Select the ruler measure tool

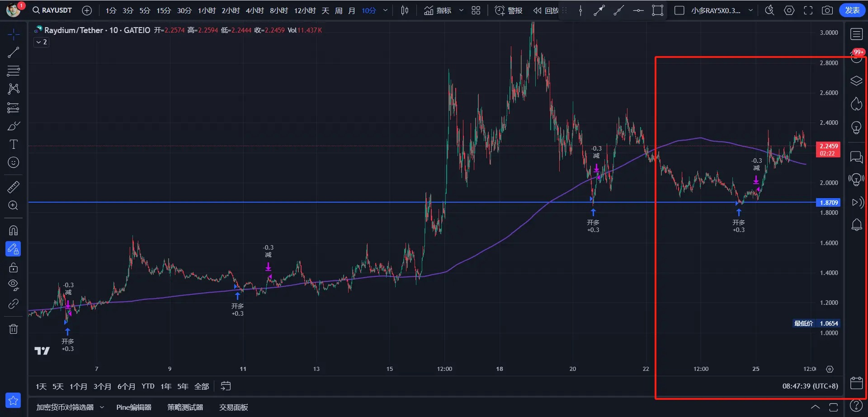[14, 187]
